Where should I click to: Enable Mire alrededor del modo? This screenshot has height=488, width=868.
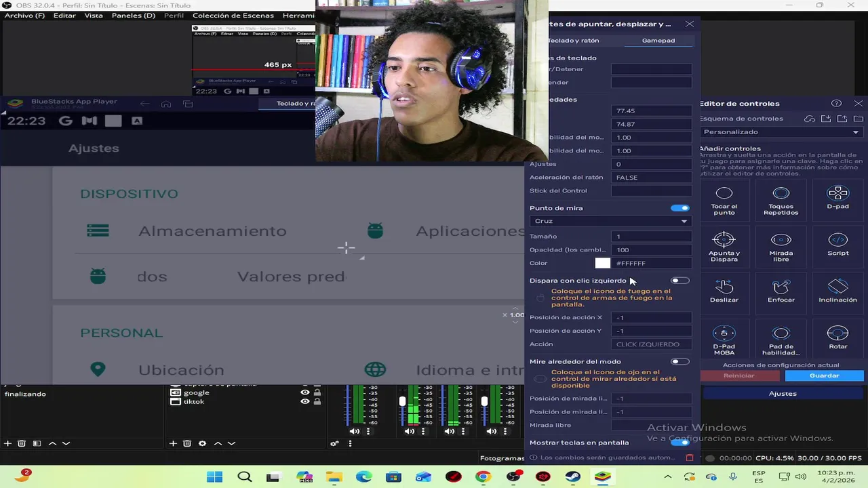tap(680, 362)
